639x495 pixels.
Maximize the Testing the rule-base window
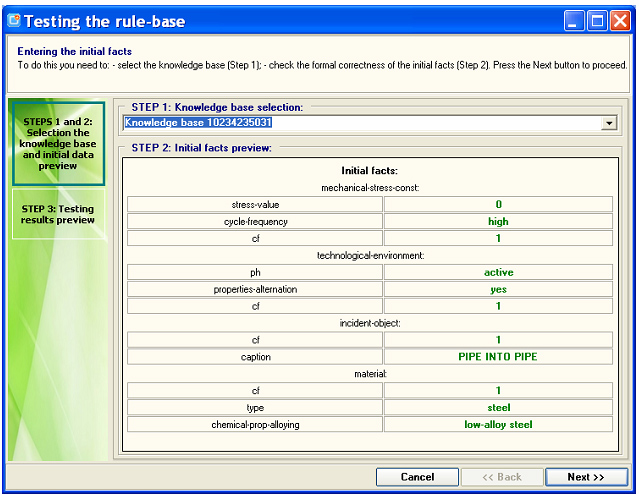[x=597, y=20]
